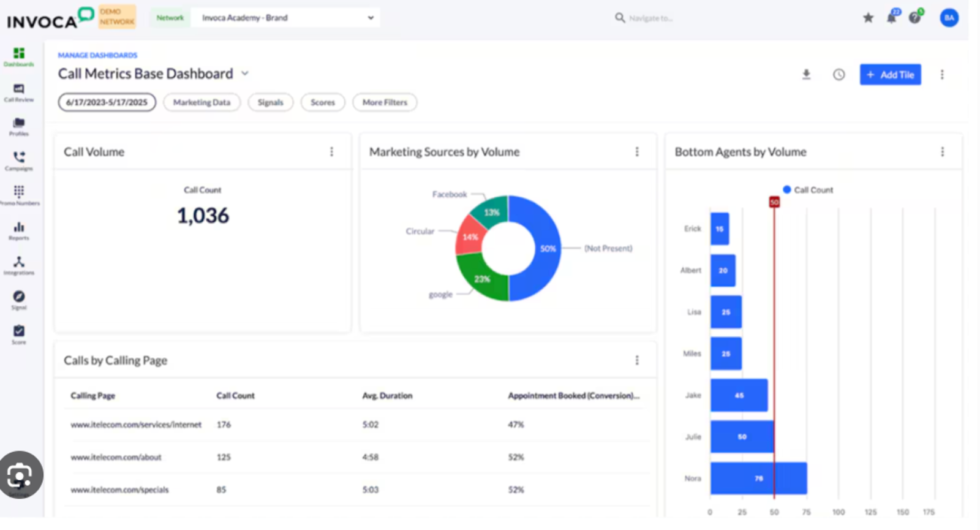The width and height of the screenshot is (980, 530).
Task: Click the red 14% Circular donut slice
Action: pyautogui.click(x=469, y=236)
